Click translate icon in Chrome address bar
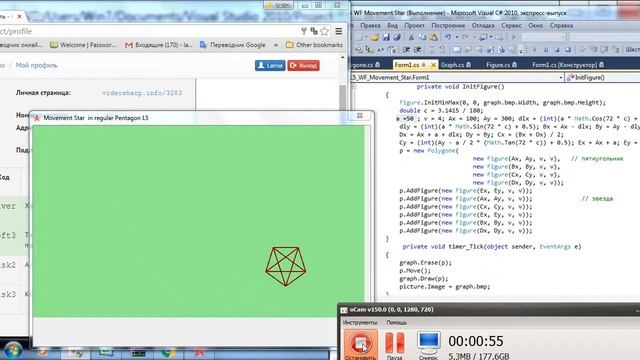Viewport: 640px width, 360px height. pyautogui.click(x=314, y=31)
